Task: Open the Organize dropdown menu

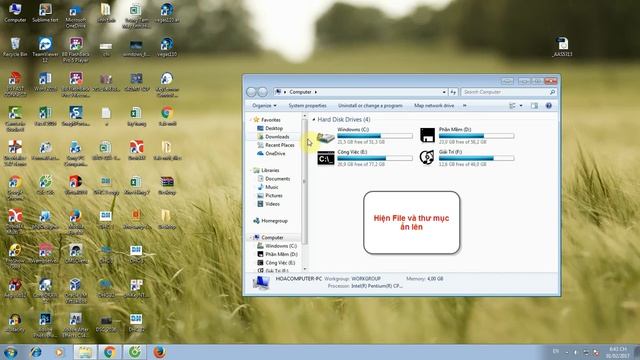Action: (x=264, y=106)
